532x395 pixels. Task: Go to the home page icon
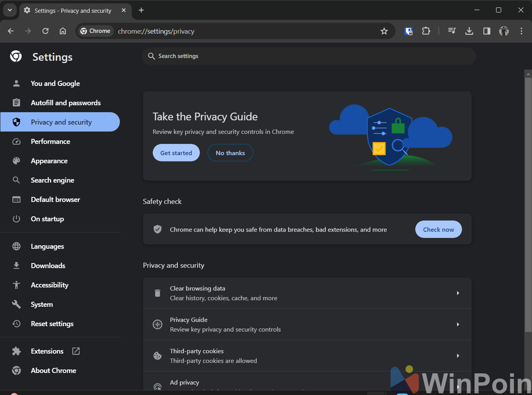point(63,31)
